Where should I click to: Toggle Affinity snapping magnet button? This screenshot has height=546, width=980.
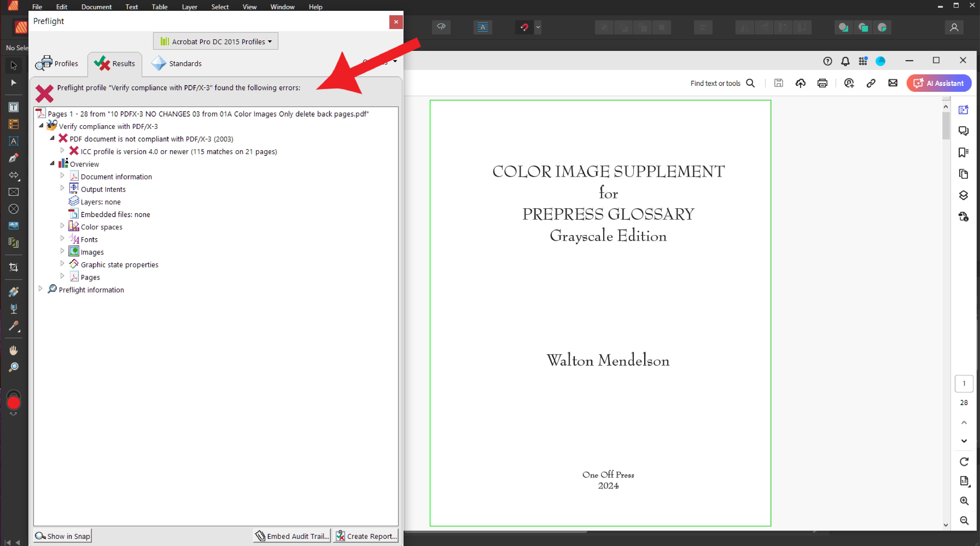[525, 27]
